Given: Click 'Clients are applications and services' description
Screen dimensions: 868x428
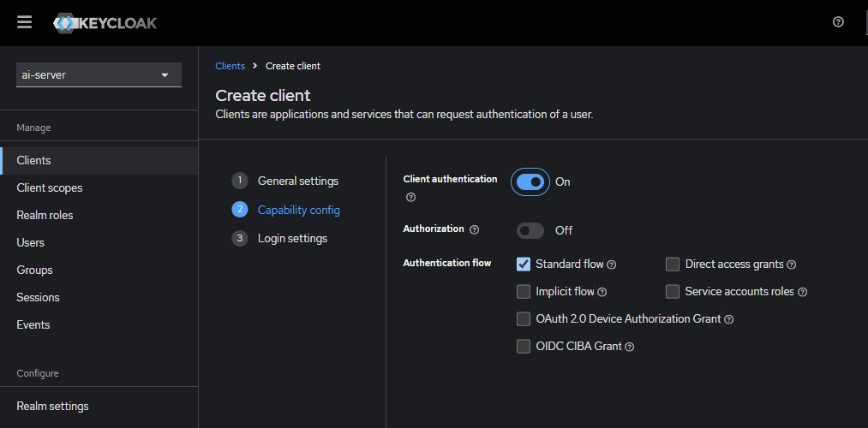Looking at the screenshot, I should click(x=404, y=115).
